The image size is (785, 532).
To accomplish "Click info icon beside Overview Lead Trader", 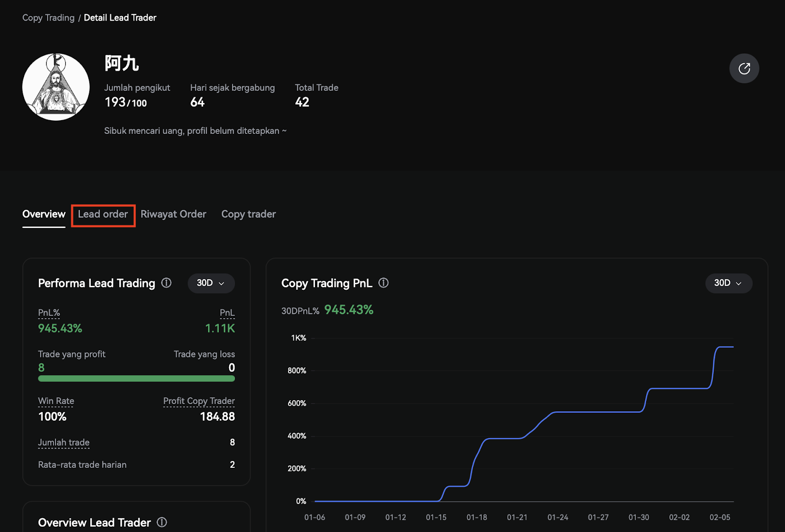I will (162, 522).
